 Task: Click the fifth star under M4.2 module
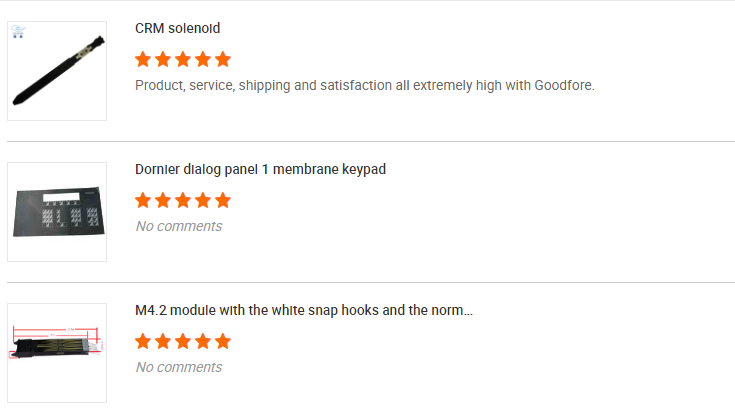pyautogui.click(x=223, y=341)
